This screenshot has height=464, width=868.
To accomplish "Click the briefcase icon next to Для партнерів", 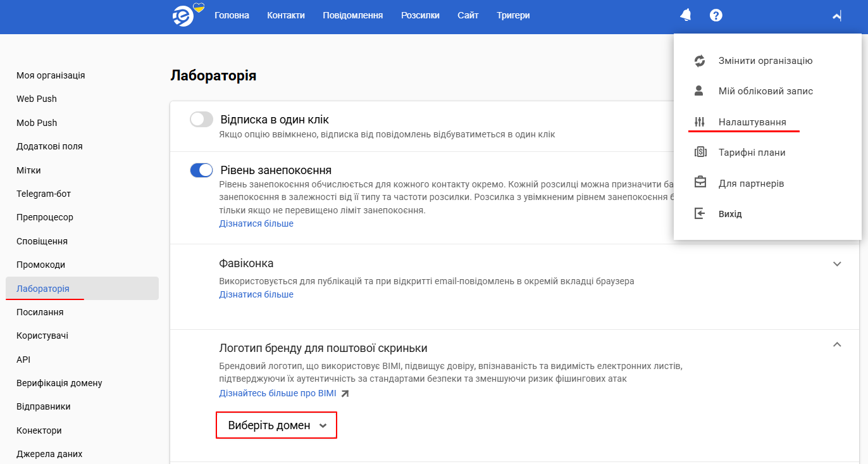I will pyautogui.click(x=698, y=182).
